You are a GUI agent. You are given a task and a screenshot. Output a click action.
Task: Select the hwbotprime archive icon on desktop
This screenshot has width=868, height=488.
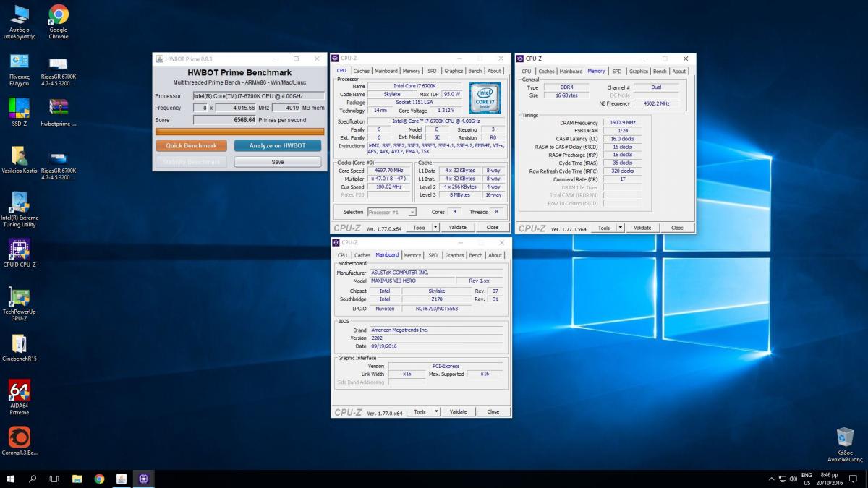[x=59, y=112]
